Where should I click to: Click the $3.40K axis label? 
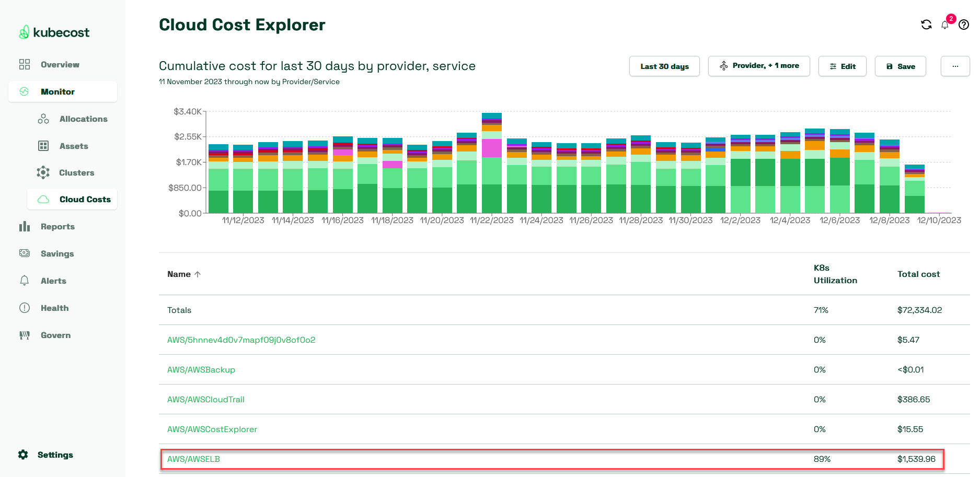[x=187, y=111]
